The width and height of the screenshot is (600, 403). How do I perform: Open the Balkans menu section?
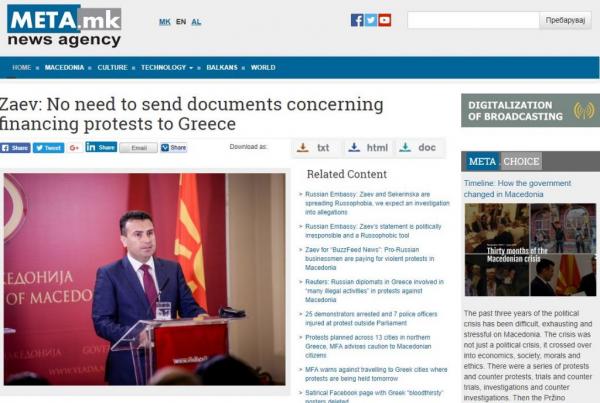222,67
